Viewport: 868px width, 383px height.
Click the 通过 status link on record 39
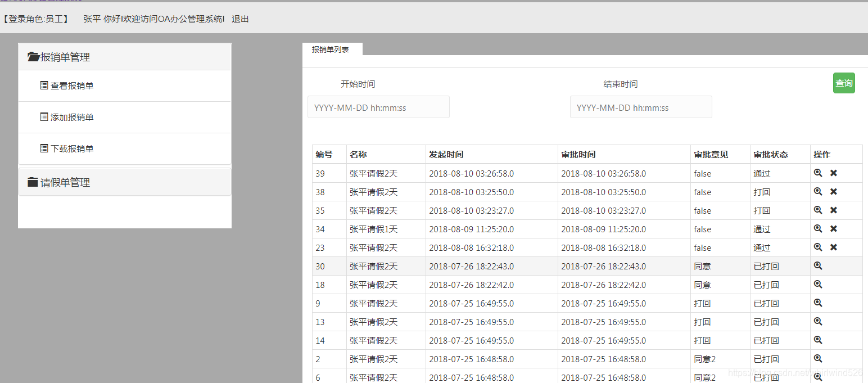coord(761,173)
